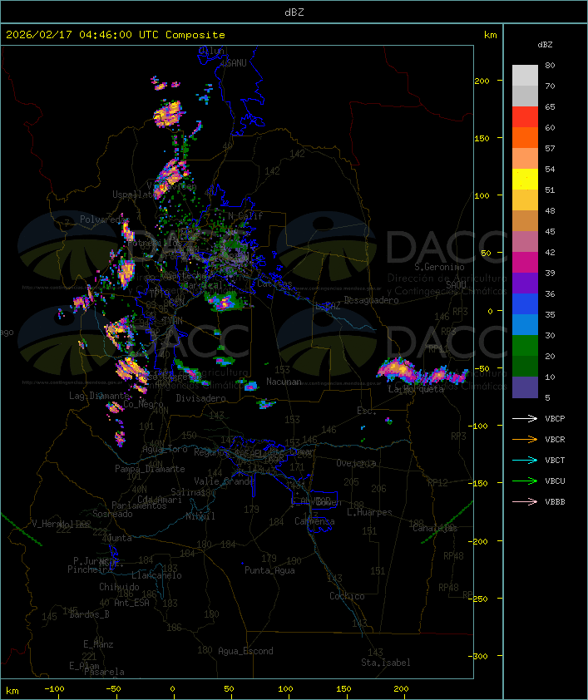
Task: Select the light gray 70-80 dBZ swatch
Action: pyautogui.click(x=525, y=76)
